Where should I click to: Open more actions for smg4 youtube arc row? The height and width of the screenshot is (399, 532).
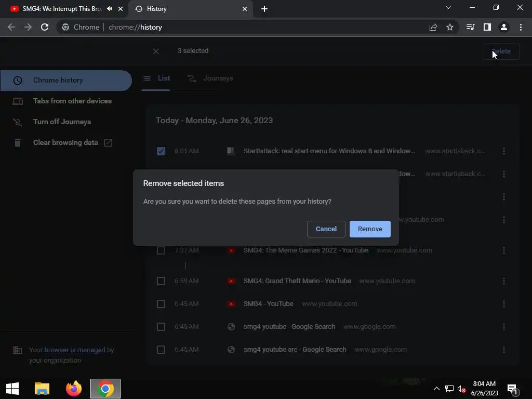tap(504, 350)
